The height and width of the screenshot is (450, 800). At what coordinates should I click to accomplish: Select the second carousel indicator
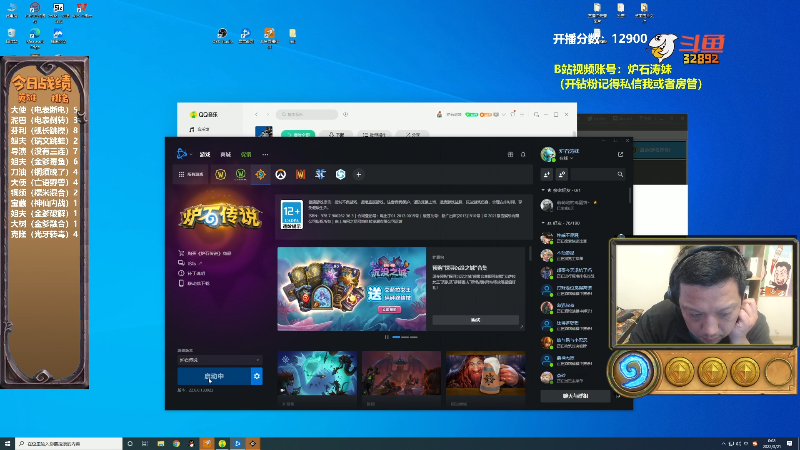pyautogui.click(x=405, y=337)
